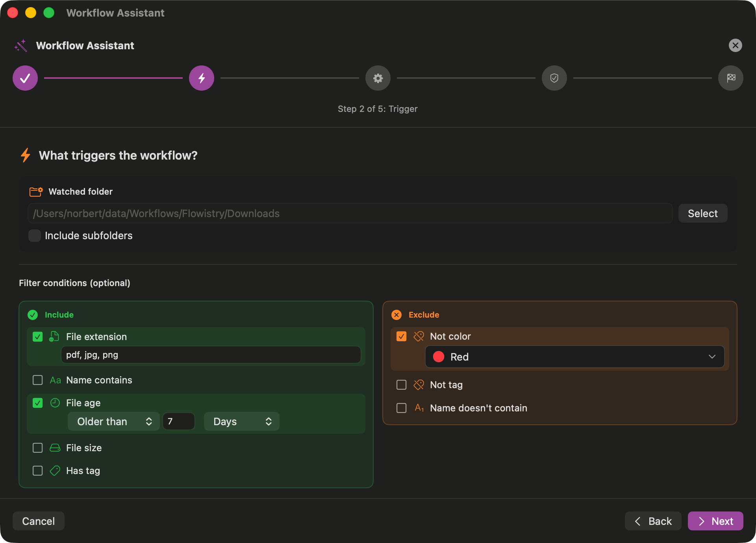Screen dimensions: 756x543
Task: Jump to the shield verification step
Action: click(x=554, y=78)
